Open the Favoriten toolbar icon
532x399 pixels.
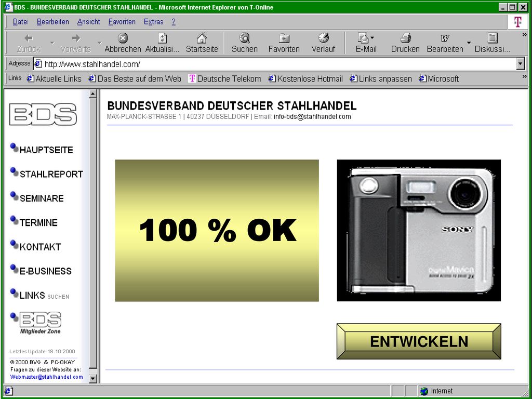click(284, 38)
